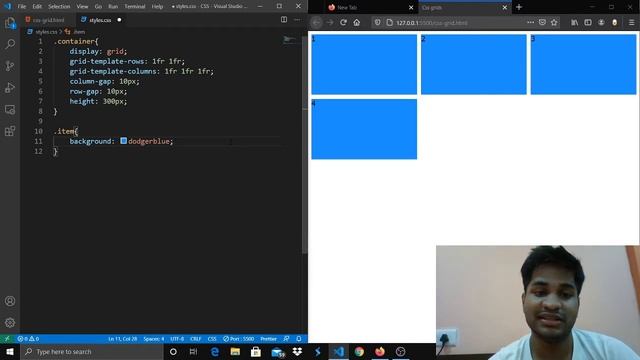Screen dimensions: 640x360
Task: Split the editor to the right
Action: (284, 20)
